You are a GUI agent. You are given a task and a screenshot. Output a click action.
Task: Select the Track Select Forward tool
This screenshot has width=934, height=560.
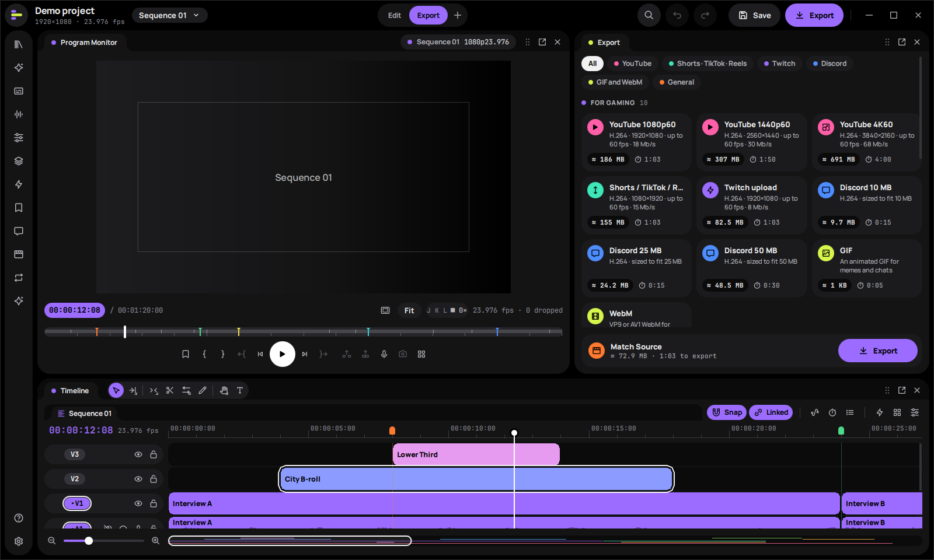tap(133, 391)
